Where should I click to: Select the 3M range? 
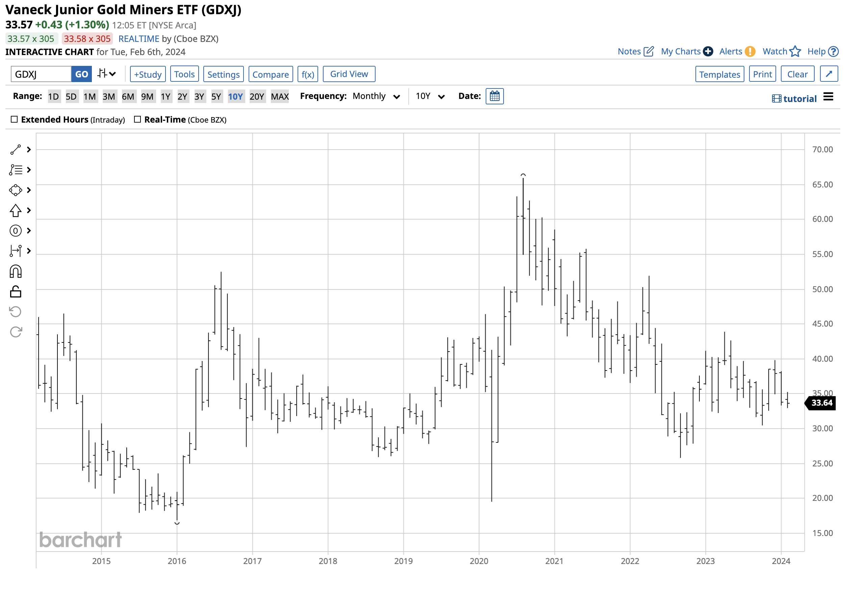click(x=109, y=97)
